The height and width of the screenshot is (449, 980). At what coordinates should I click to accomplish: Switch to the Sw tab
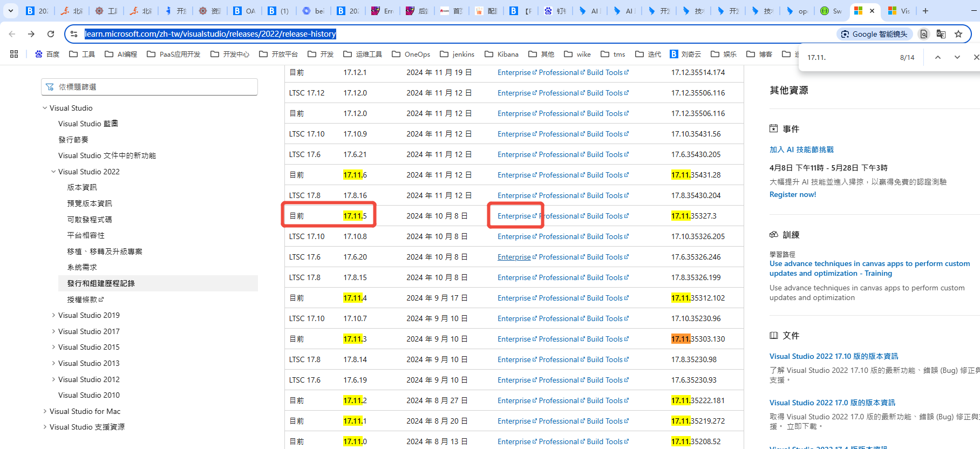pyautogui.click(x=832, y=11)
